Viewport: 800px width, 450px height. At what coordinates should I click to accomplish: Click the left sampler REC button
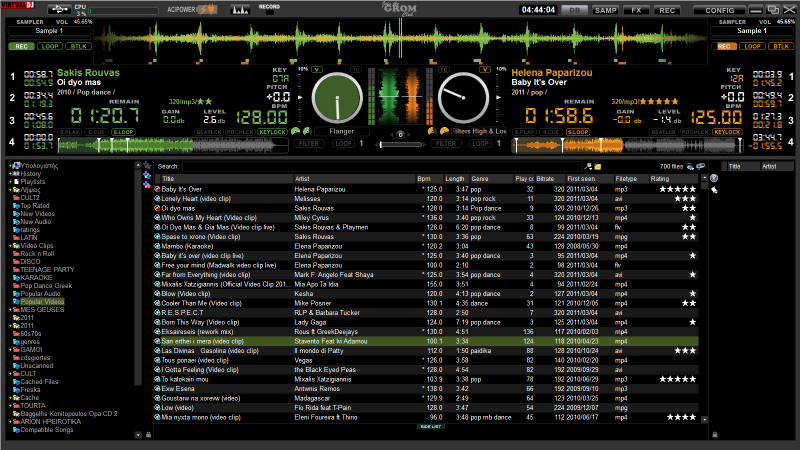pyautogui.click(x=21, y=46)
